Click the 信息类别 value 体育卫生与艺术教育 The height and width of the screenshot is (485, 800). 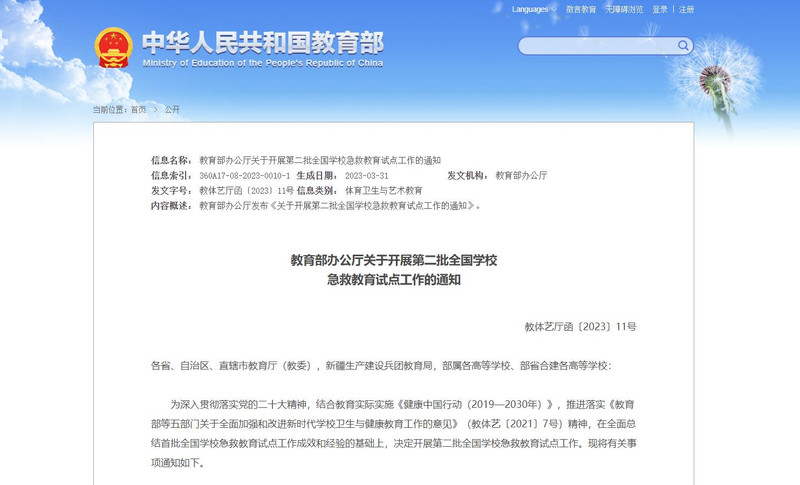click(384, 191)
